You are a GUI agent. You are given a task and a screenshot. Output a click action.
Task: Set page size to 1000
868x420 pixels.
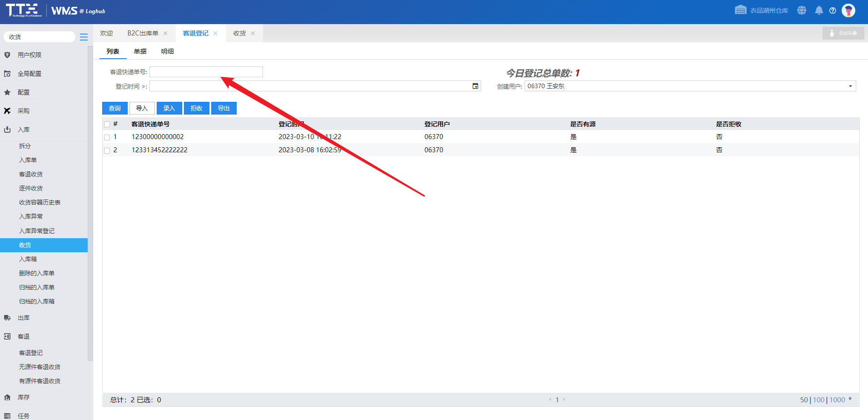point(837,400)
